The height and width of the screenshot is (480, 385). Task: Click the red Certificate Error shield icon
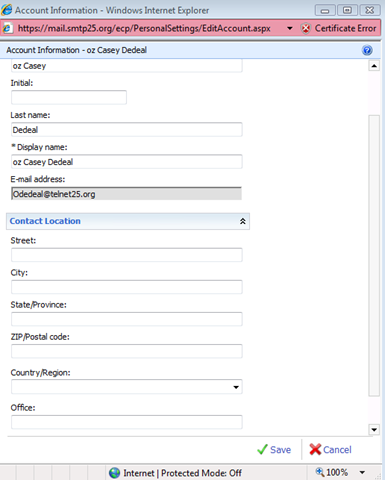coord(305,28)
